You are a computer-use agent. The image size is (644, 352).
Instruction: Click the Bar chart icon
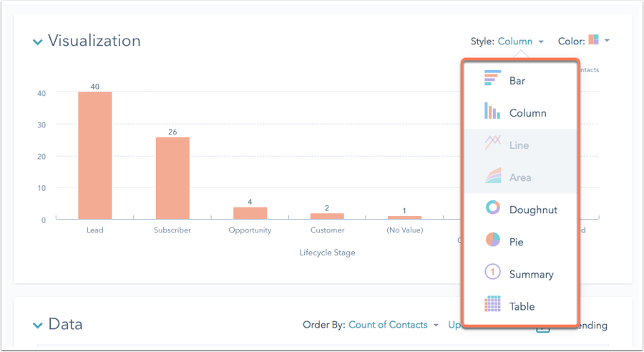[x=492, y=79]
